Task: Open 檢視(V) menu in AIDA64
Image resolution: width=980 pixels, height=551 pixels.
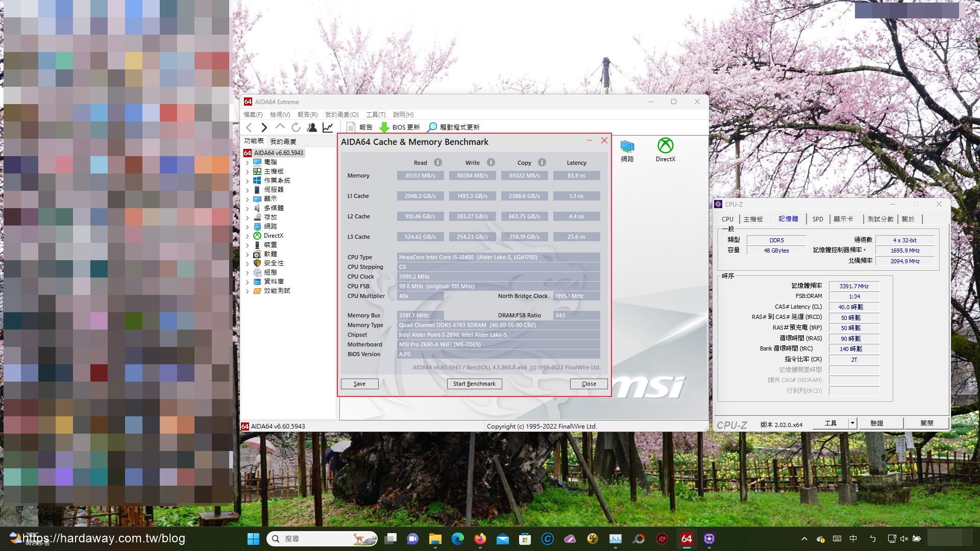Action: point(280,115)
